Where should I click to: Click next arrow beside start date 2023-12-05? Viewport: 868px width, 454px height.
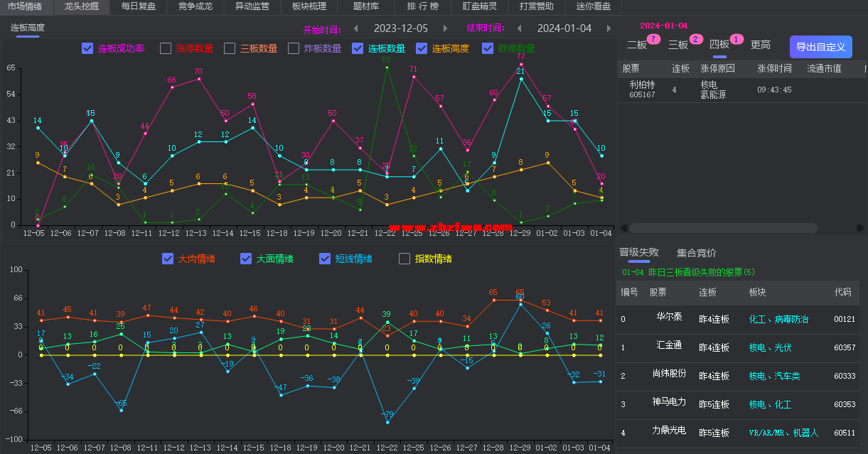(445, 28)
